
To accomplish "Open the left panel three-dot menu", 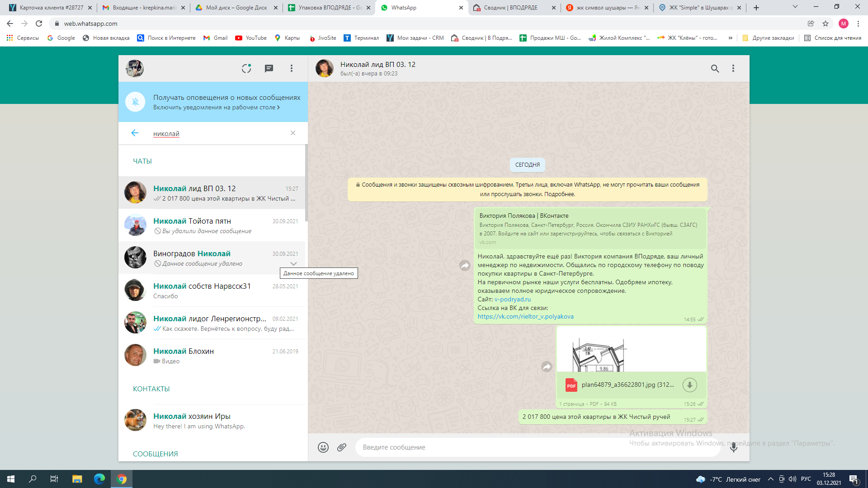I will 292,68.
